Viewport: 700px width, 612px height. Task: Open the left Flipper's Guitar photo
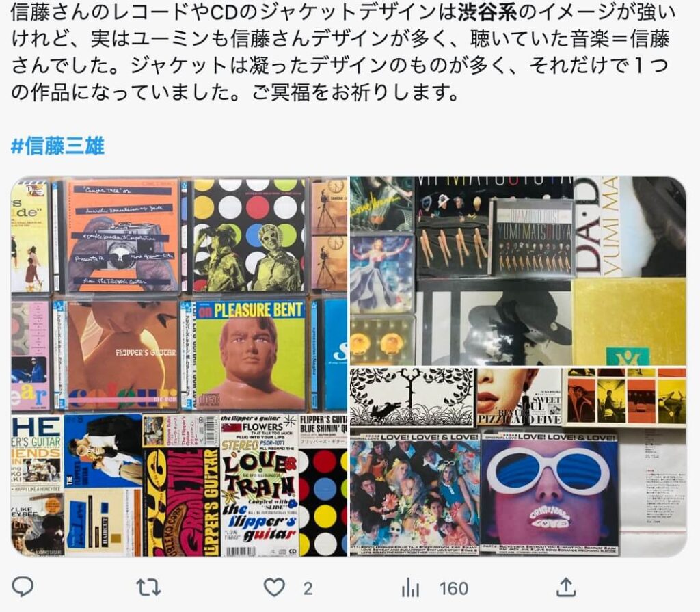coord(179,367)
